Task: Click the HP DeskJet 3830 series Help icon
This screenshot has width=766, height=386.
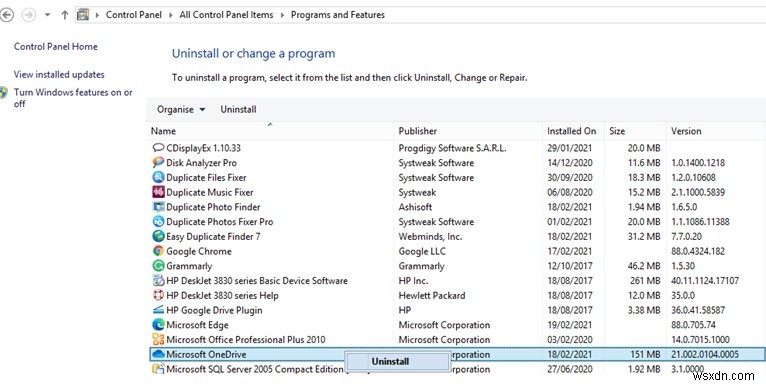Action: 158,295
